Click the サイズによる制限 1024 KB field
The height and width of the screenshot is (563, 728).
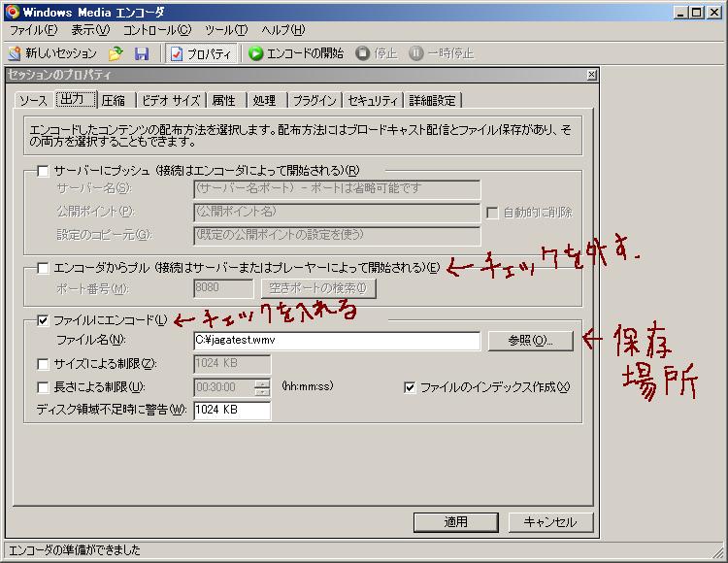tap(232, 364)
